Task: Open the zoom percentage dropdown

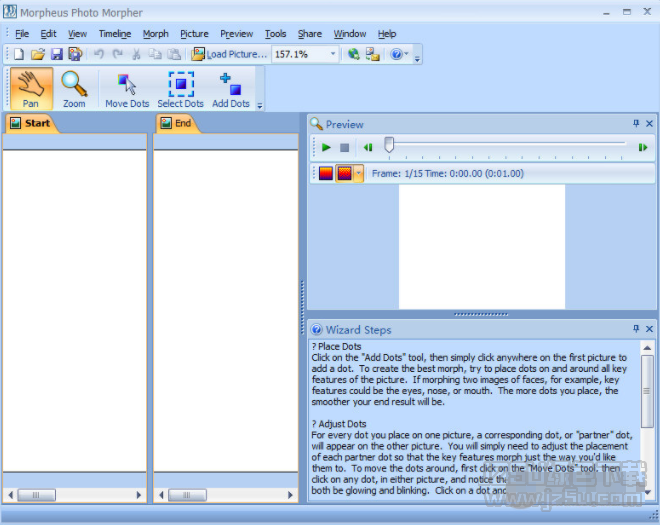Action: [x=333, y=54]
